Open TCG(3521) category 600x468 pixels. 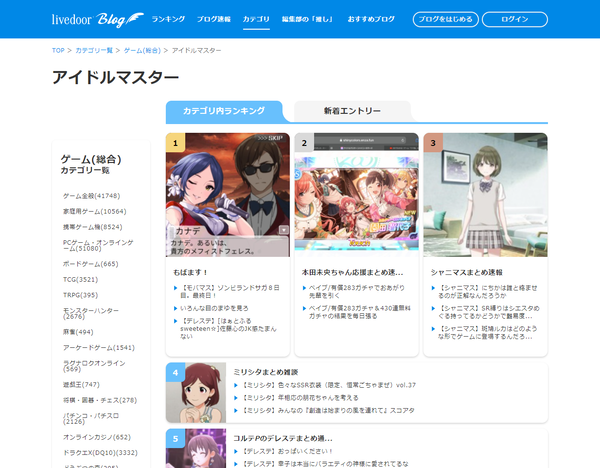80,280
